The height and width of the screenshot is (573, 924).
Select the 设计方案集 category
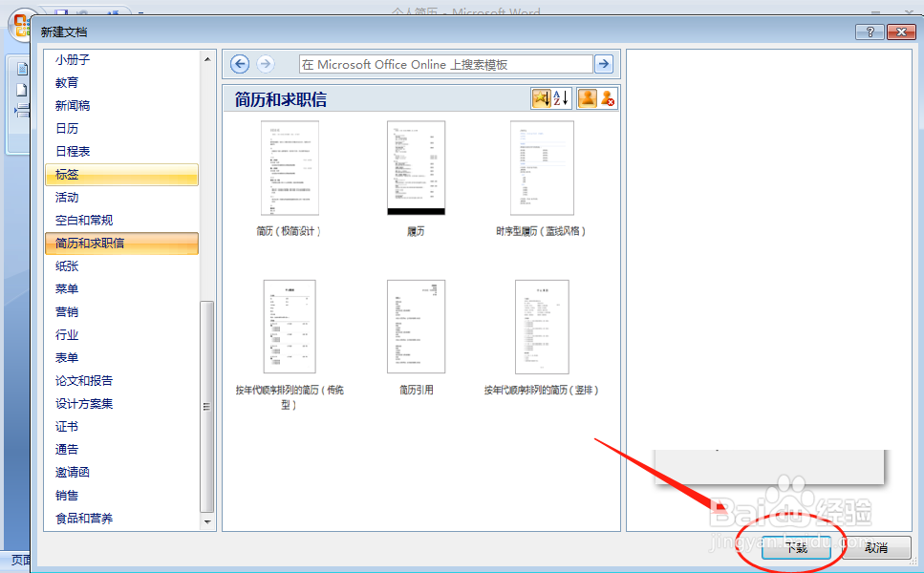[x=122, y=404]
